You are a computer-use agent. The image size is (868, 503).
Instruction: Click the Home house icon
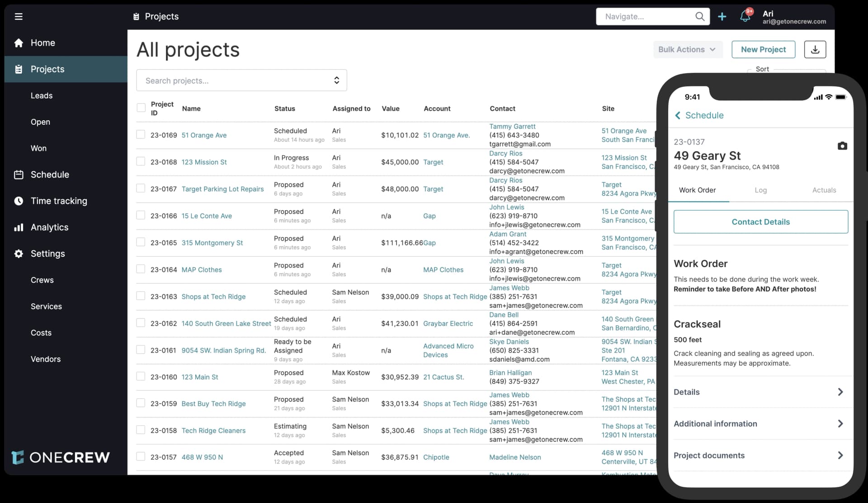(x=19, y=43)
